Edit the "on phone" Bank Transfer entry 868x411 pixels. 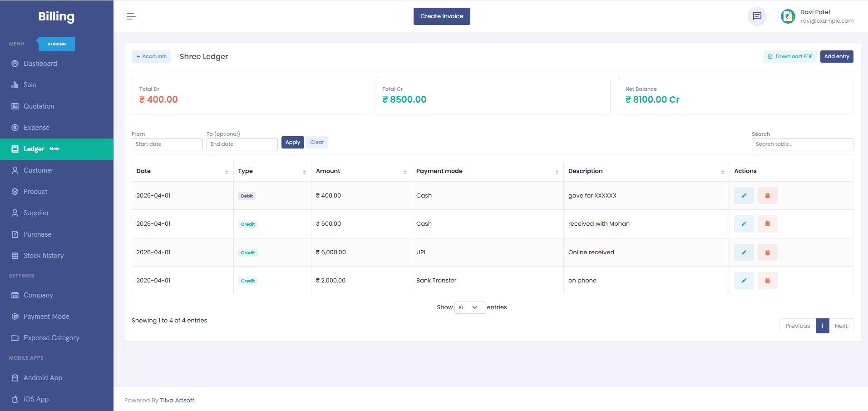point(744,280)
